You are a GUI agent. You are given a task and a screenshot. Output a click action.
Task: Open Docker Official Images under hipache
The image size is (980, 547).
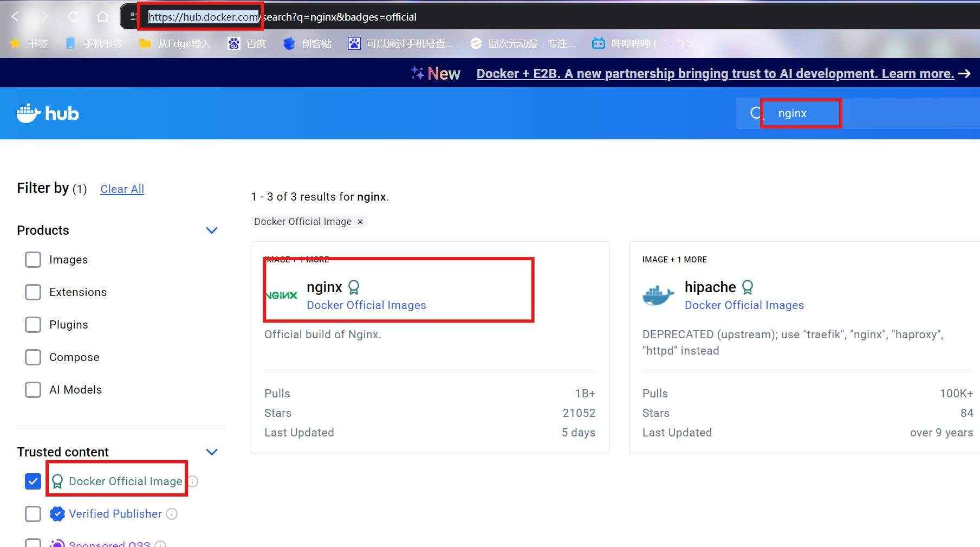[744, 305]
